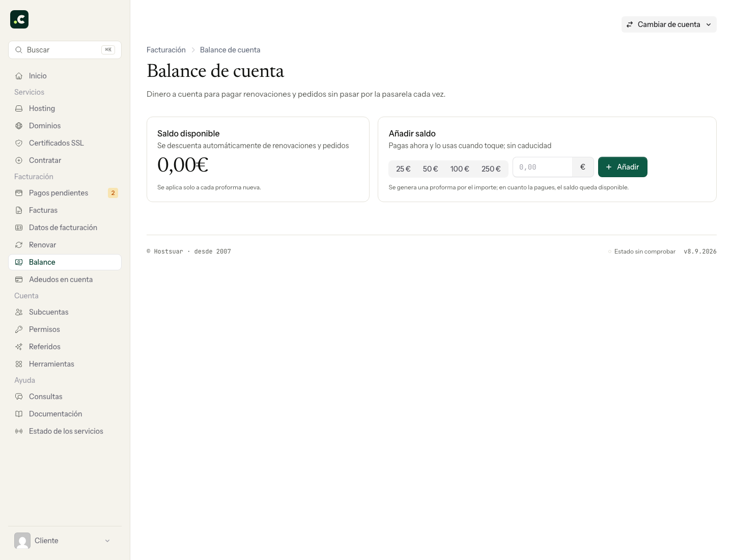The image size is (733, 560).
Task: Click the Inicio home icon
Action: (x=19, y=76)
